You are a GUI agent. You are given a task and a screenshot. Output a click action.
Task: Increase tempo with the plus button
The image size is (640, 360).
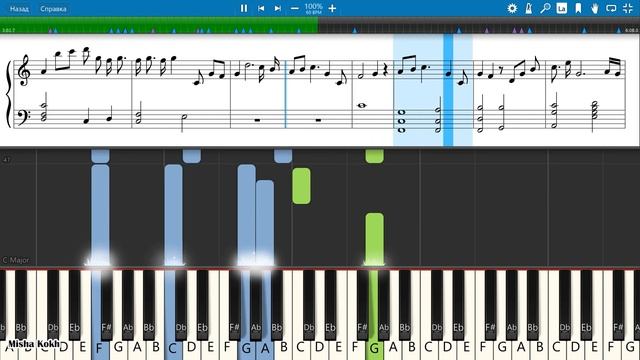[332, 8]
